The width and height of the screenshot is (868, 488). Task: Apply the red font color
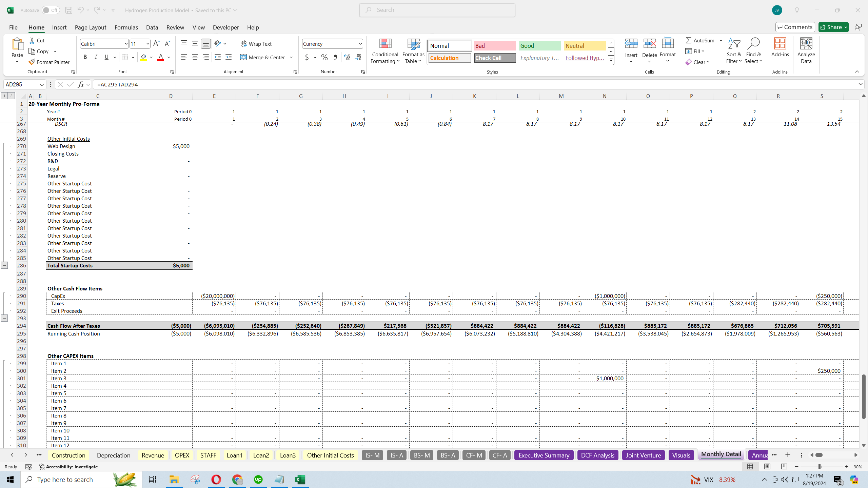(x=161, y=57)
